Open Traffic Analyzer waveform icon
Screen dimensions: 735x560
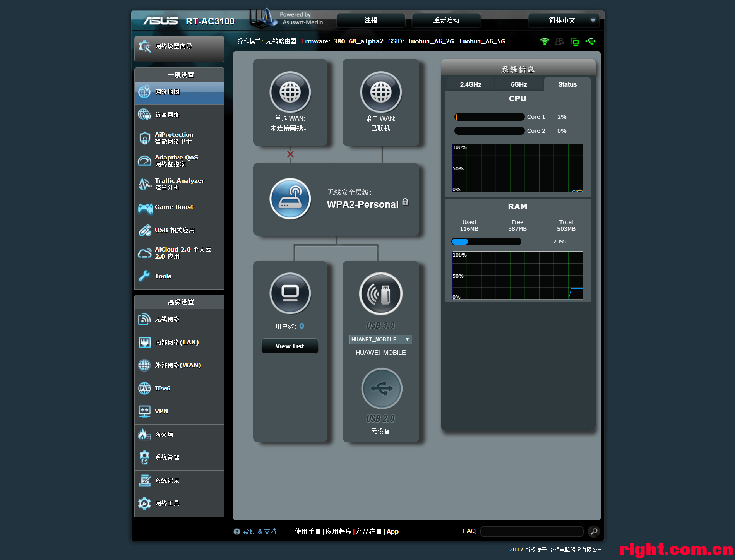pyautogui.click(x=145, y=184)
